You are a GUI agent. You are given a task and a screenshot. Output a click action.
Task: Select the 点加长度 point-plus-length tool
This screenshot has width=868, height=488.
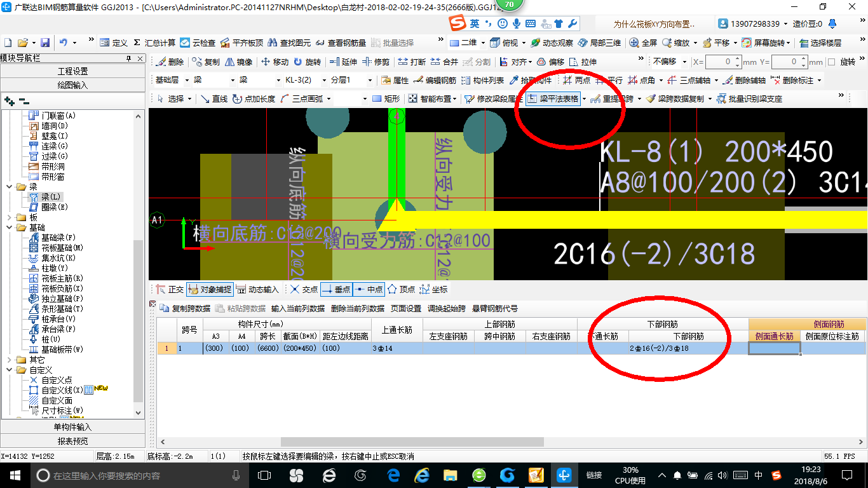[x=254, y=98]
